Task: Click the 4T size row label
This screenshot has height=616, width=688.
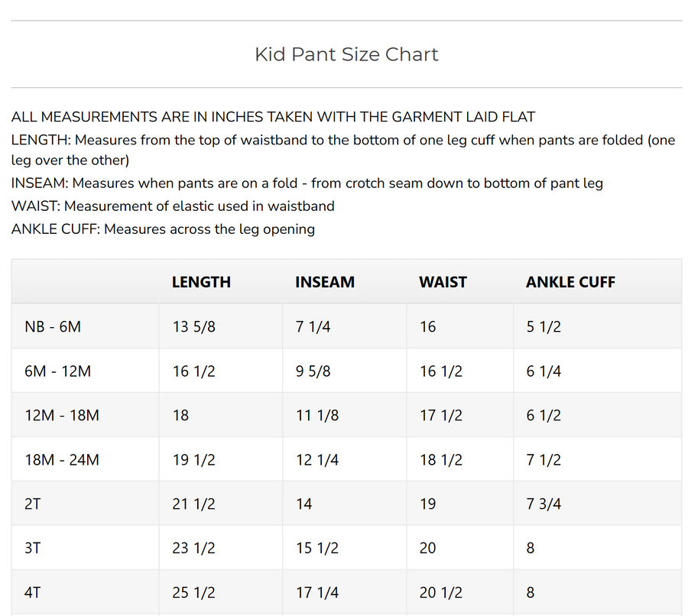Action: (33, 593)
